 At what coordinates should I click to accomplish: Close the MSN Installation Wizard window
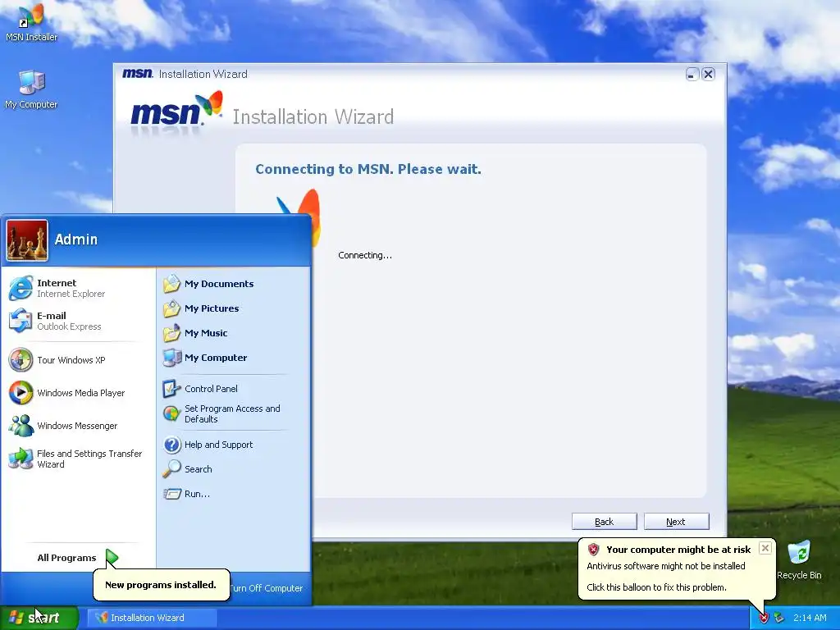(x=708, y=75)
